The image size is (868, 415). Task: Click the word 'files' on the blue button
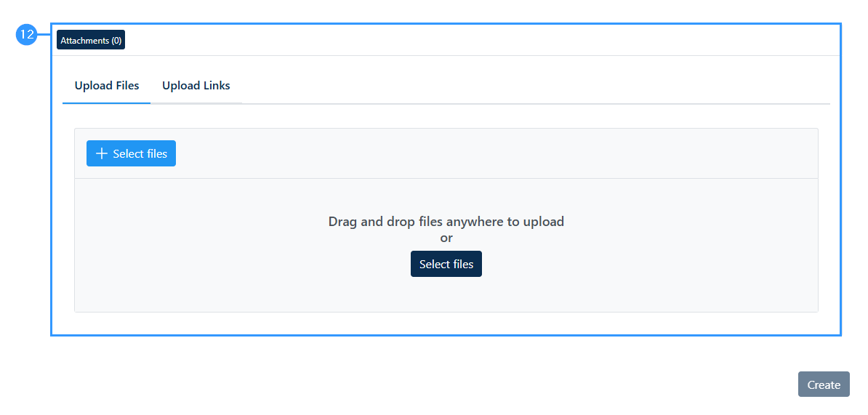point(154,153)
